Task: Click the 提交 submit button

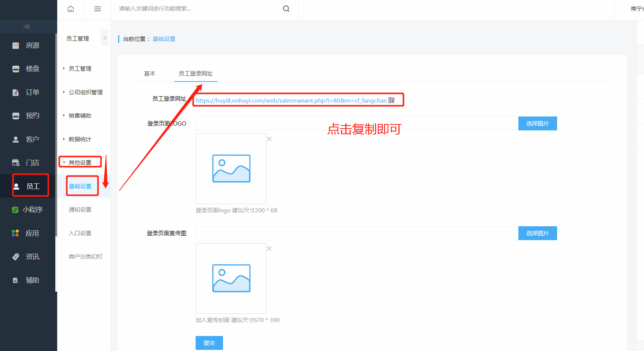Action: pyautogui.click(x=209, y=343)
